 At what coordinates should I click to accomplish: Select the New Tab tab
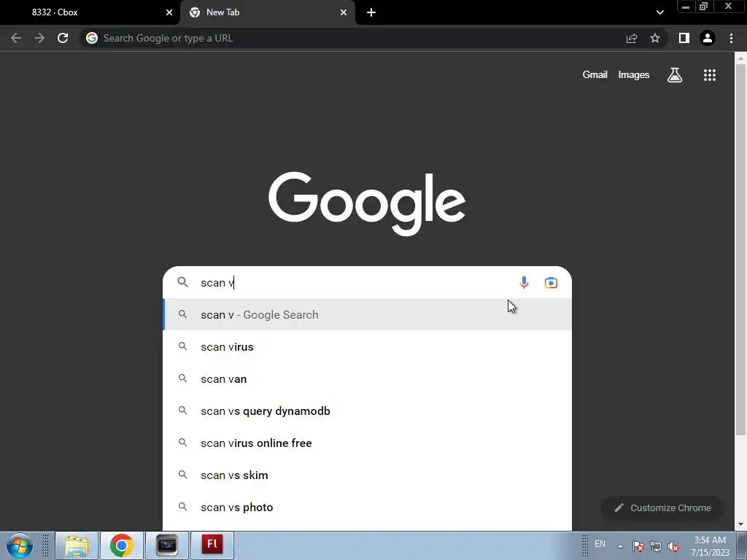click(267, 12)
